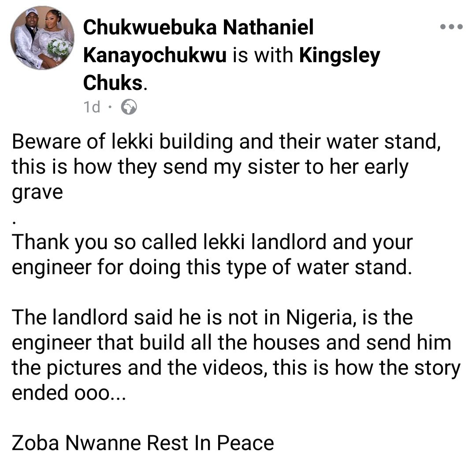Click the word "grave" in first paragraph
Viewport: 476px width, 465px height.
37,193
